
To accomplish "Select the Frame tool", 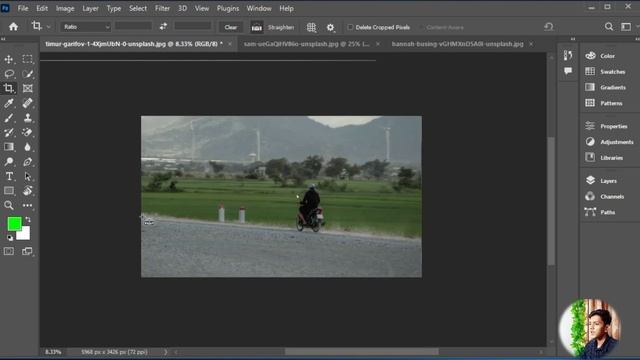I will coord(27,88).
